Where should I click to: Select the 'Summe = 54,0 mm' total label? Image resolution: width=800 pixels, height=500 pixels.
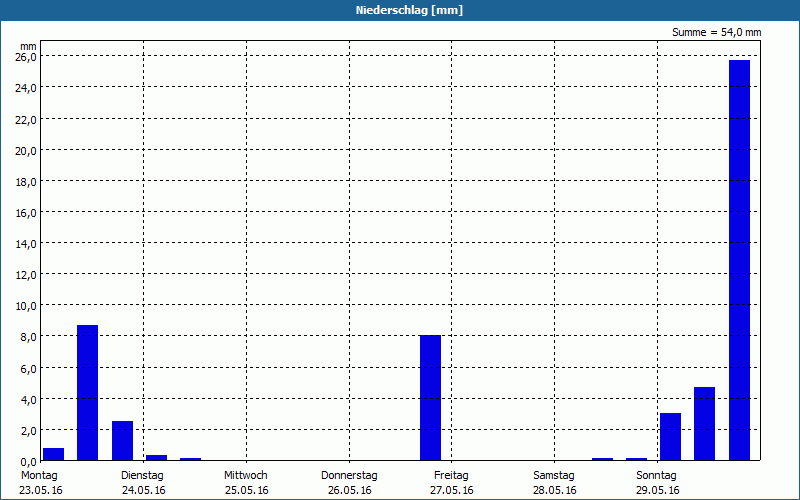[x=716, y=33]
